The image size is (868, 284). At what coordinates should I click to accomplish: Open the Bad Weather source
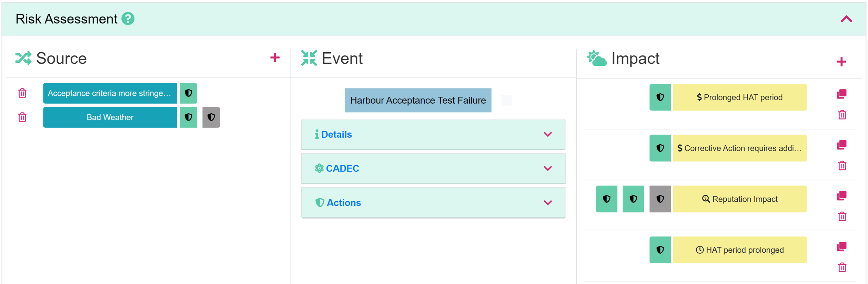(x=110, y=117)
